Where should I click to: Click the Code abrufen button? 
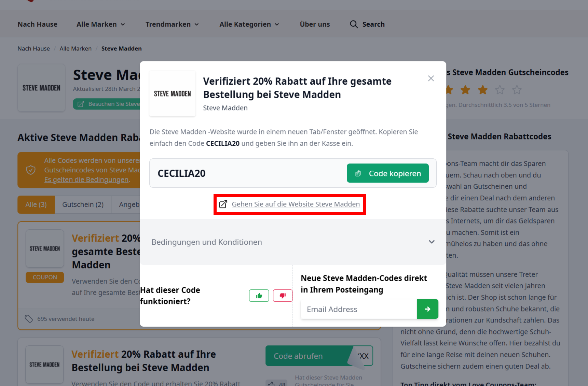[x=319, y=356]
